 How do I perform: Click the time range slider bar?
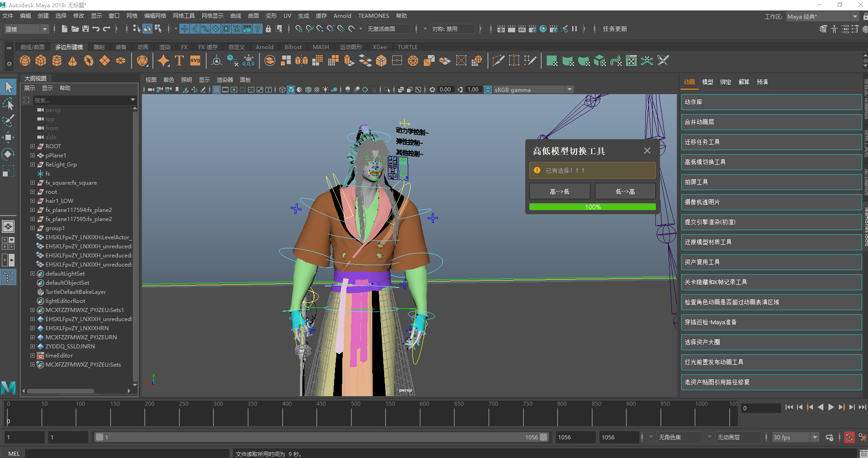pyautogui.click(x=319, y=437)
